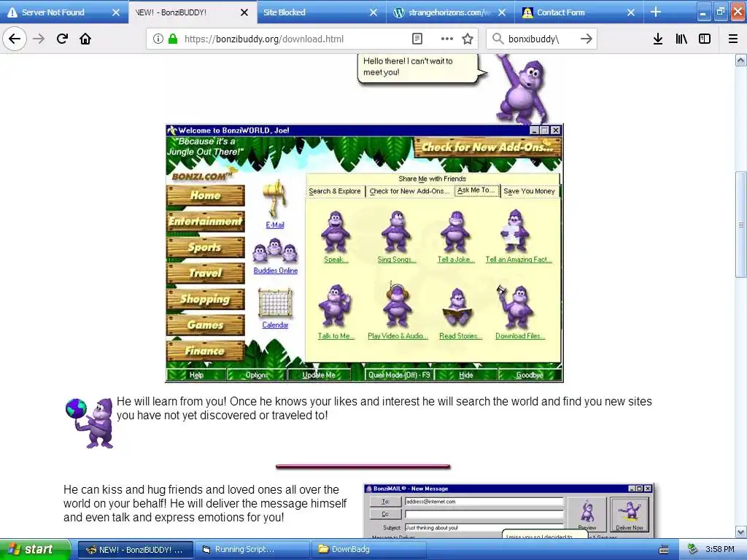Click the Share Me with Friends tab
This screenshot has width=747, height=560.
tap(432, 179)
